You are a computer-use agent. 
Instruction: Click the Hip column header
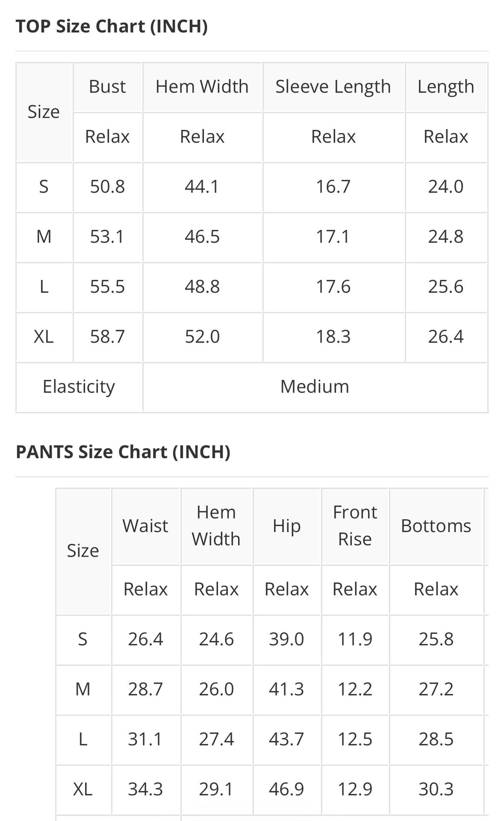click(287, 526)
